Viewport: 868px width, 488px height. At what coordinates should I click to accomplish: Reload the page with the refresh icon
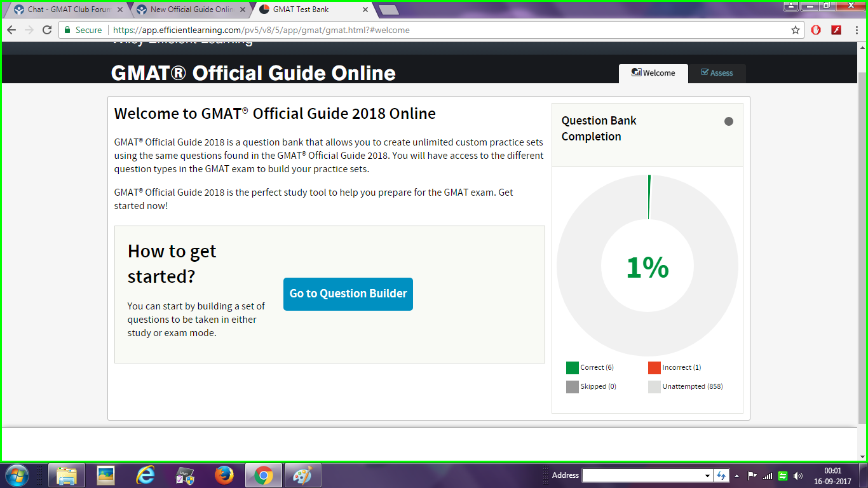[46, 30]
